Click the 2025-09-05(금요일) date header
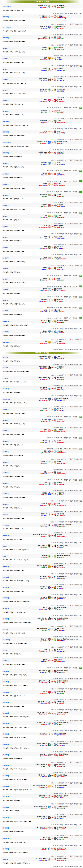This screenshot has height=868, width=83. 41,2
